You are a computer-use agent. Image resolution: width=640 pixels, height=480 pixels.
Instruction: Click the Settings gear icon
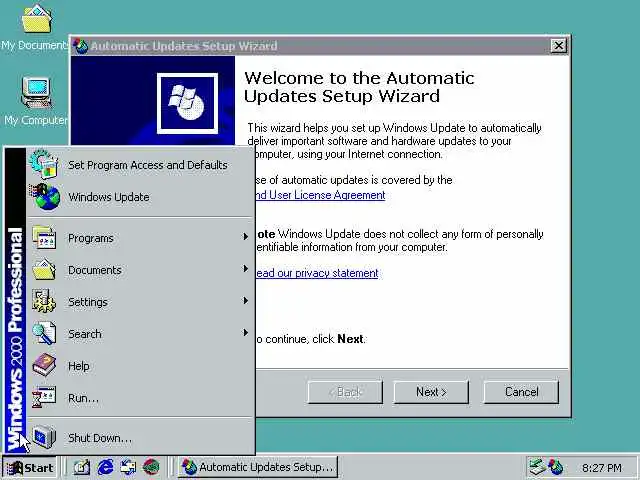coord(44,301)
